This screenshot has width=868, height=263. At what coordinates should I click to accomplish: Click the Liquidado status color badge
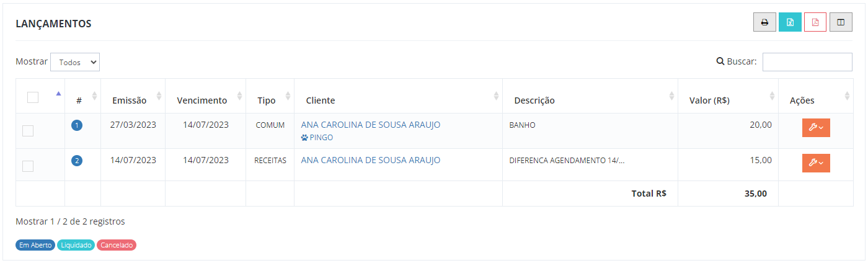76,245
